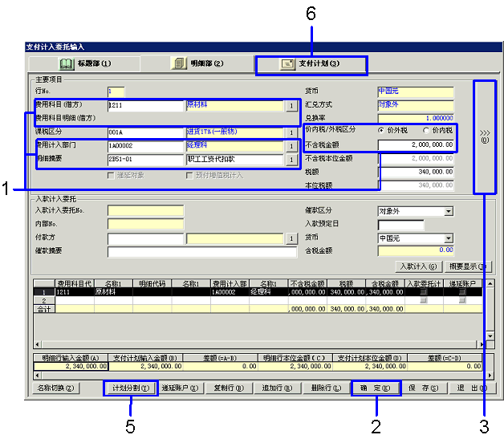Screen dimensions: 504x439
Task: Click cell 经理科 in grid row 1
Action: tap(268, 292)
